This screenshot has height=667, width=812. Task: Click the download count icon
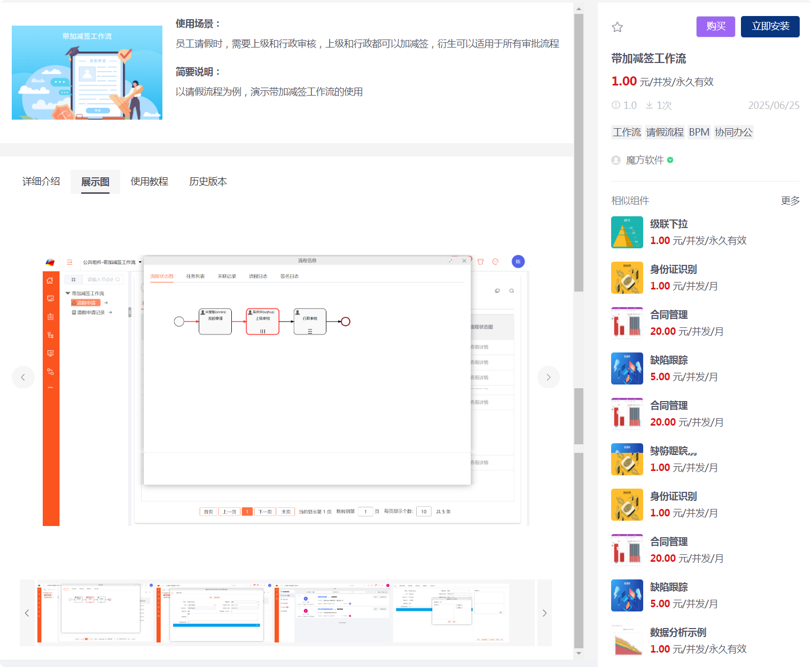coord(649,105)
